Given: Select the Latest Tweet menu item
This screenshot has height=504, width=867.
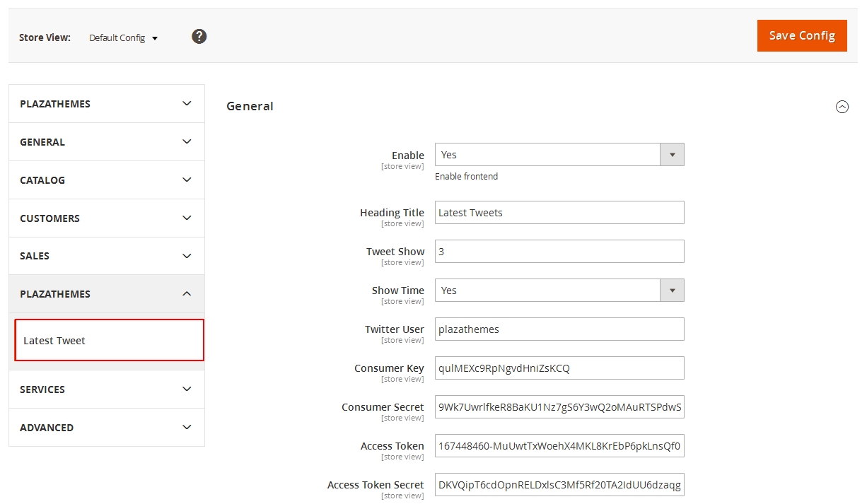Looking at the screenshot, I should 109,341.
